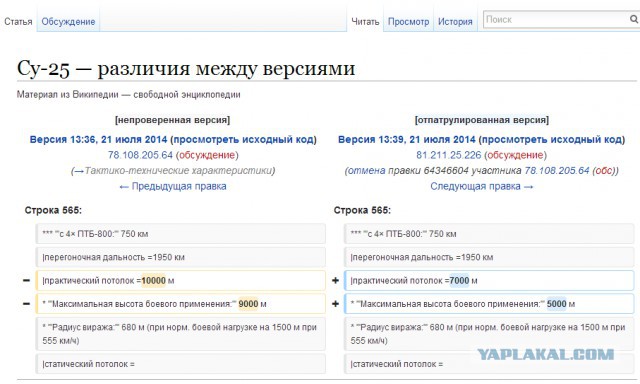Click left line с 4× ПТБ-800 750 км
This screenshot has width=640, height=384.
pyautogui.click(x=181, y=234)
